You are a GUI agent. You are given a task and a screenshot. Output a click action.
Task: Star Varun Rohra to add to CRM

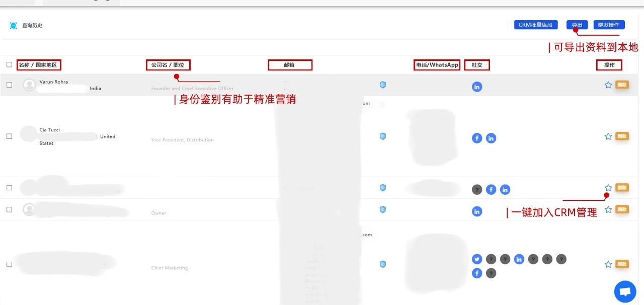point(608,85)
